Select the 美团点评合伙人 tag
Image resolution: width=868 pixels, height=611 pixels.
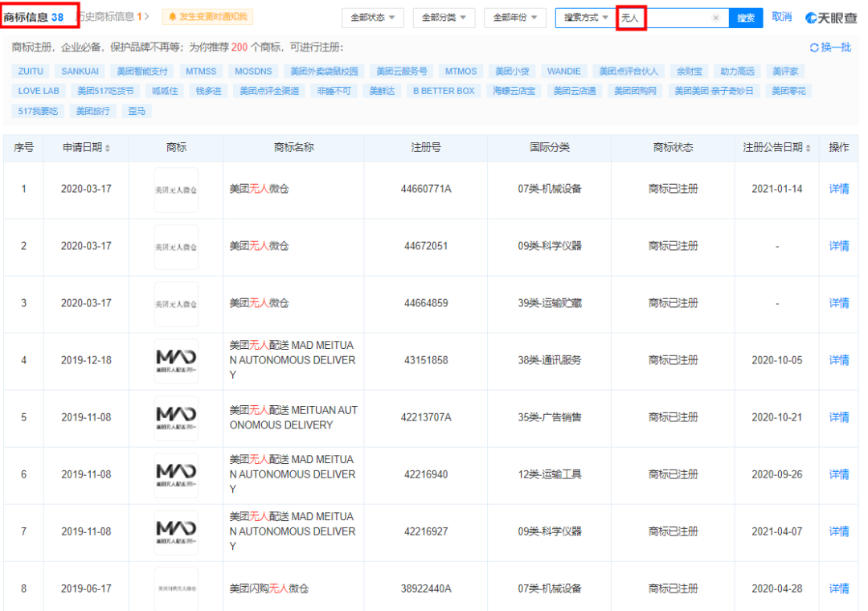pyautogui.click(x=628, y=72)
